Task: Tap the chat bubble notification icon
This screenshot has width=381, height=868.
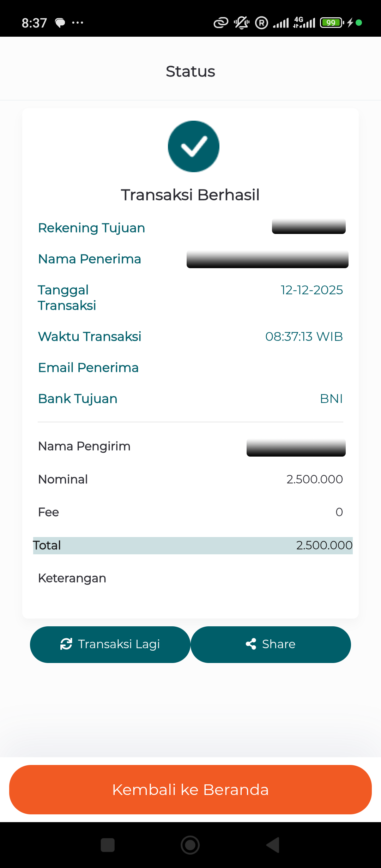Action: (60, 23)
